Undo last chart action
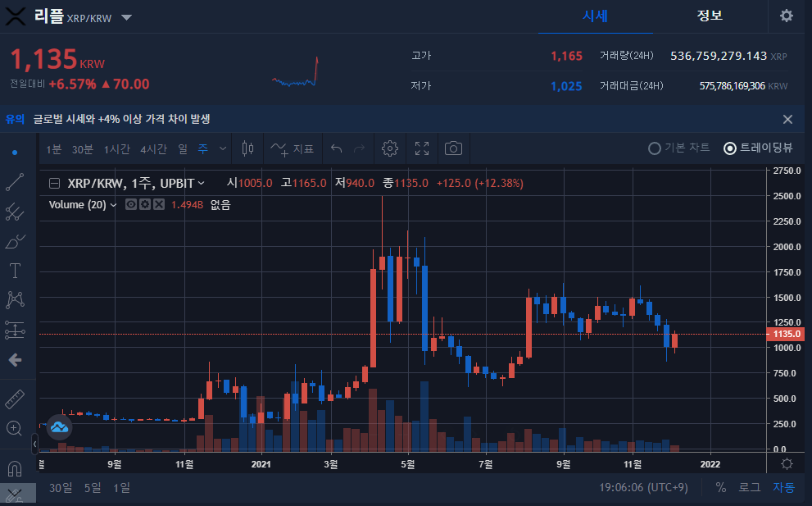 tap(337, 148)
